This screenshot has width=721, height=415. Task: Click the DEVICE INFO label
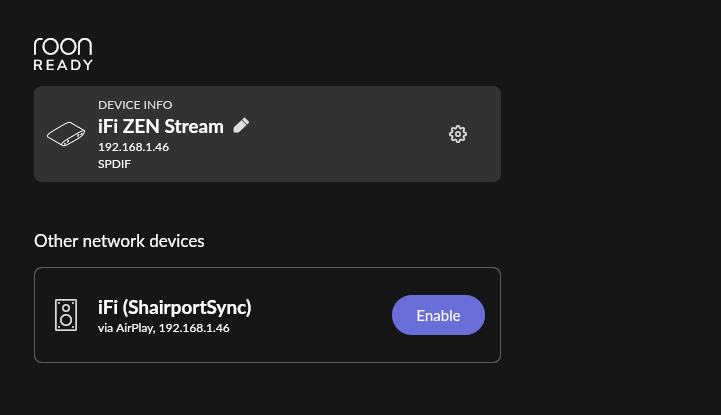[x=135, y=105]
